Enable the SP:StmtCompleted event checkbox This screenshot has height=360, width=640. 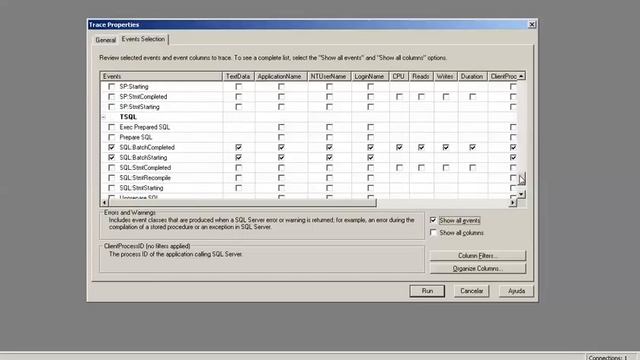111,97
